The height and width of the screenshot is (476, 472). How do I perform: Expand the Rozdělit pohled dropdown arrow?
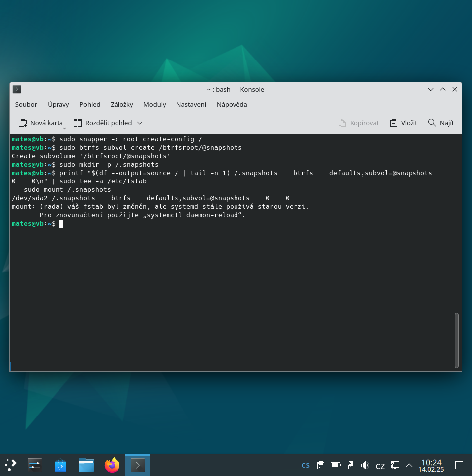click(140, 123)
